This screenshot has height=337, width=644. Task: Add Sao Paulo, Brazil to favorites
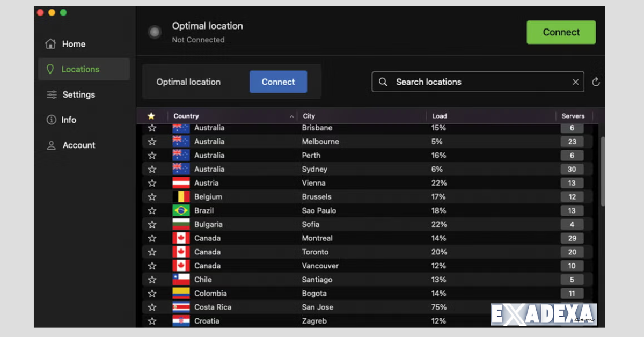tap(152, 210)
